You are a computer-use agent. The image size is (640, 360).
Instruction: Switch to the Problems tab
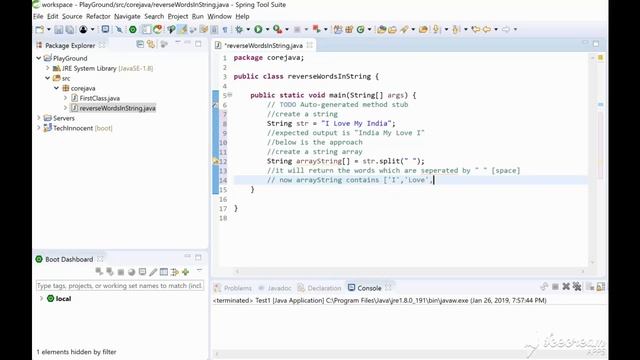pos(233,288)
